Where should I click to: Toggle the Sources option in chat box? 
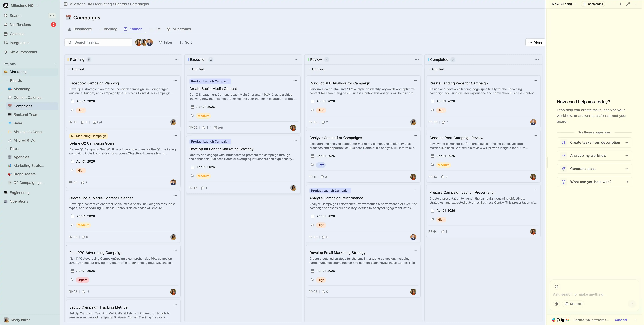pyautogui.click(x=573, y=304)
